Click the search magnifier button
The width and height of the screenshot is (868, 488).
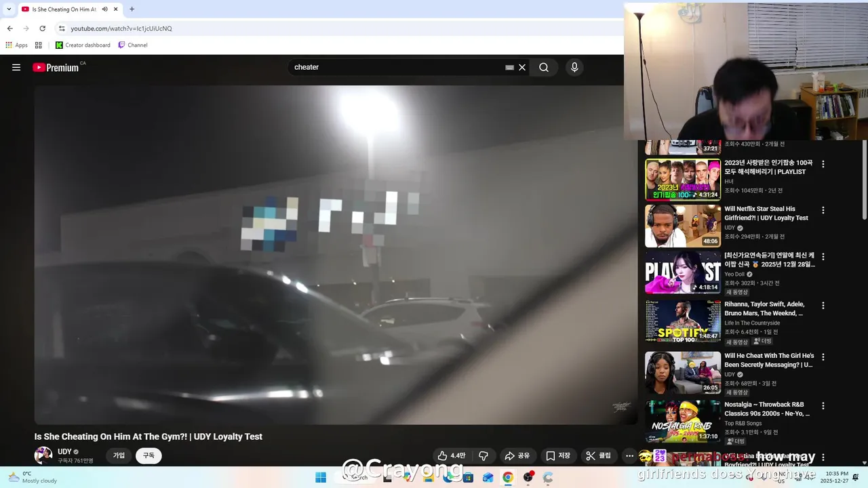click(544, 67)
